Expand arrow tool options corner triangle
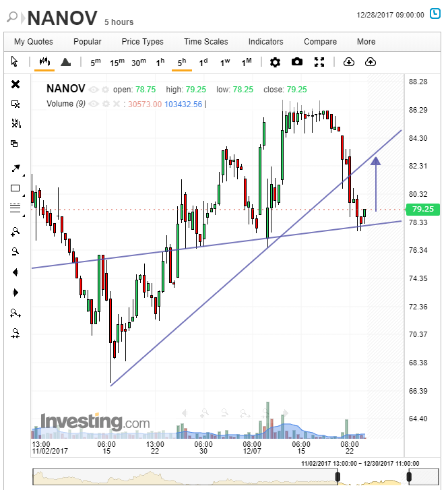The width and height of the screenshot is (448, 490). pos(24,176)
